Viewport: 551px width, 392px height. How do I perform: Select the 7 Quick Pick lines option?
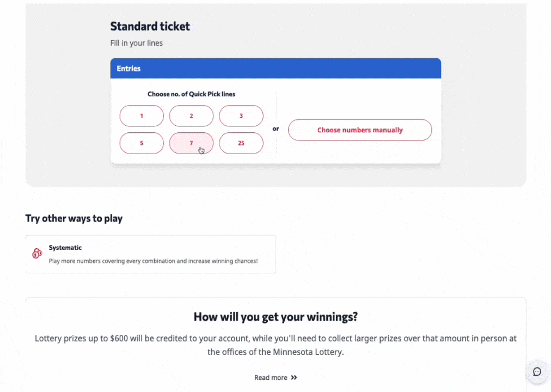pos(191,143)
